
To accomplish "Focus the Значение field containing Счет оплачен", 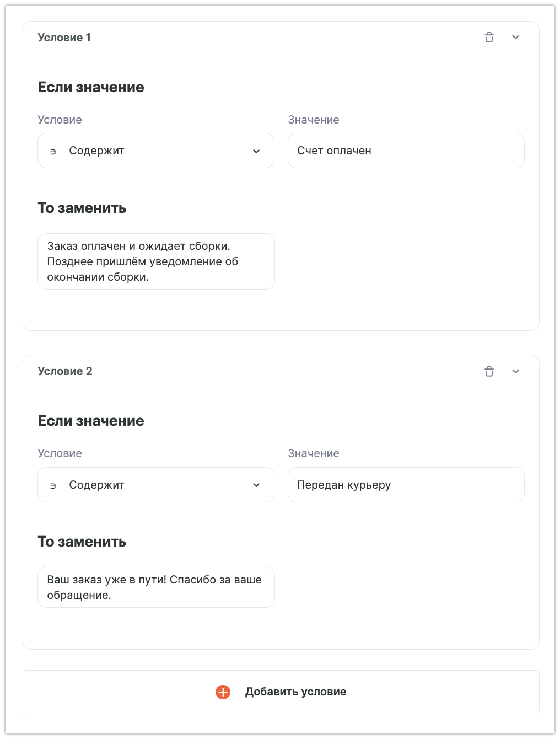I will [406, 151].
